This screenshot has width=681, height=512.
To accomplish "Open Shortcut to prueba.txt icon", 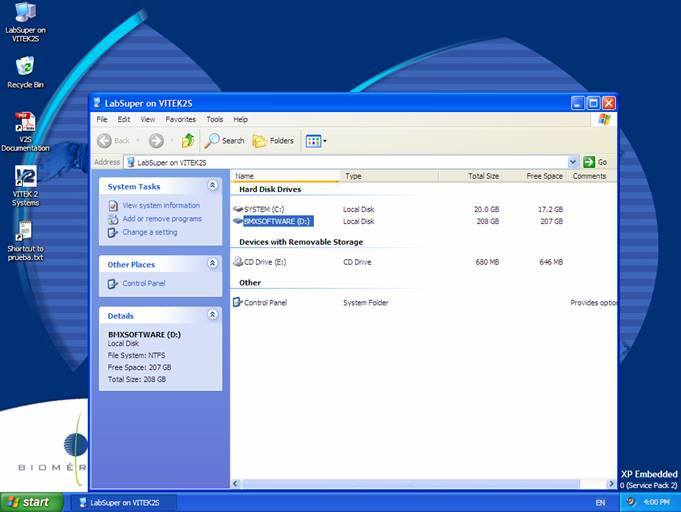I will (25, 241).
